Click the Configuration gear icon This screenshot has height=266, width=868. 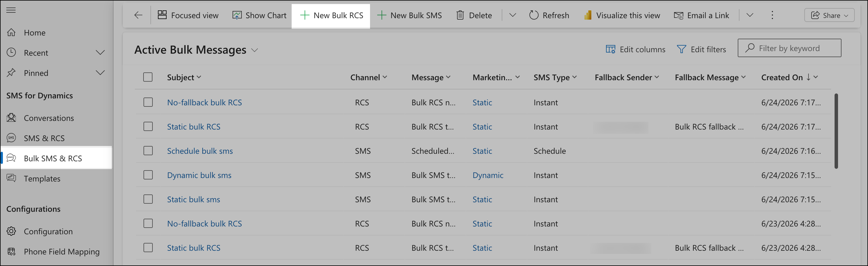click(12, 231)
